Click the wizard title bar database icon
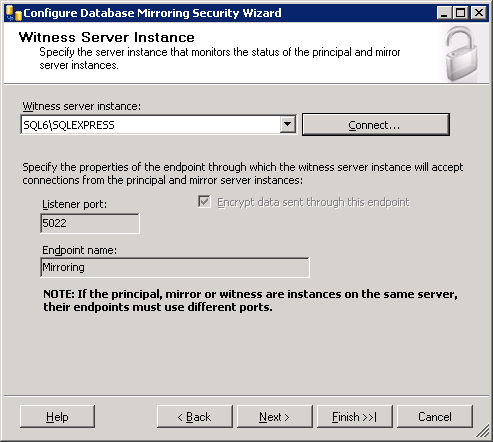The image size is (493, 442). coord(14,13)
